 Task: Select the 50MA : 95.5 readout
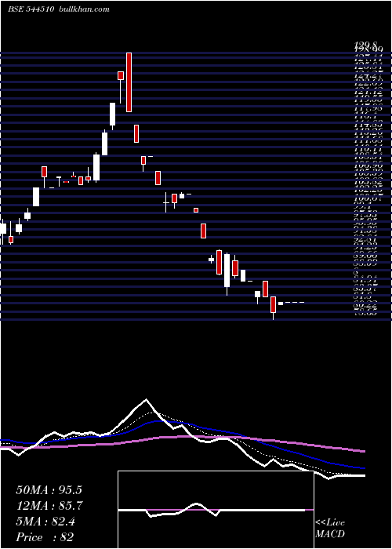[49, 489]
